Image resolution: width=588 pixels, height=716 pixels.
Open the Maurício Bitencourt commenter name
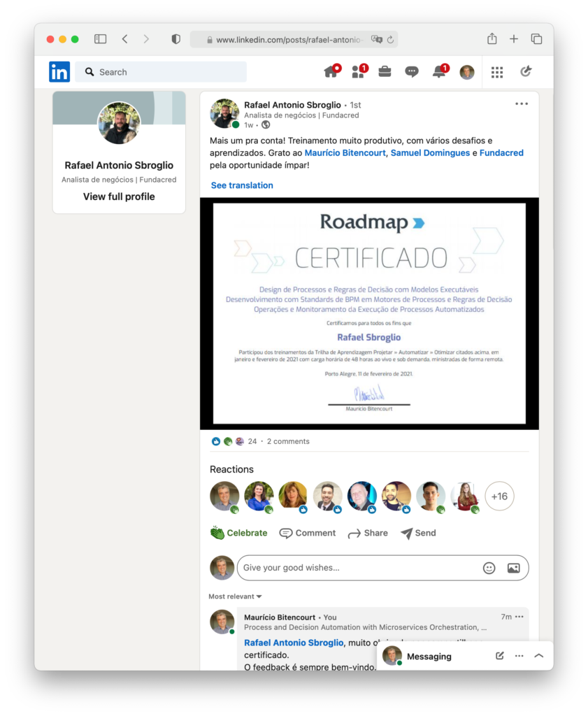(280, 617)
